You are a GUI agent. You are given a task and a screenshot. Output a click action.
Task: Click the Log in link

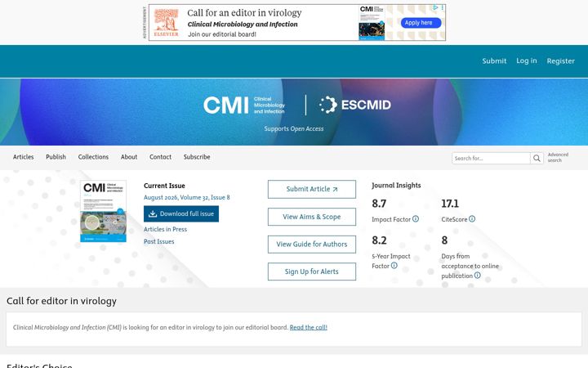(527, 61)
